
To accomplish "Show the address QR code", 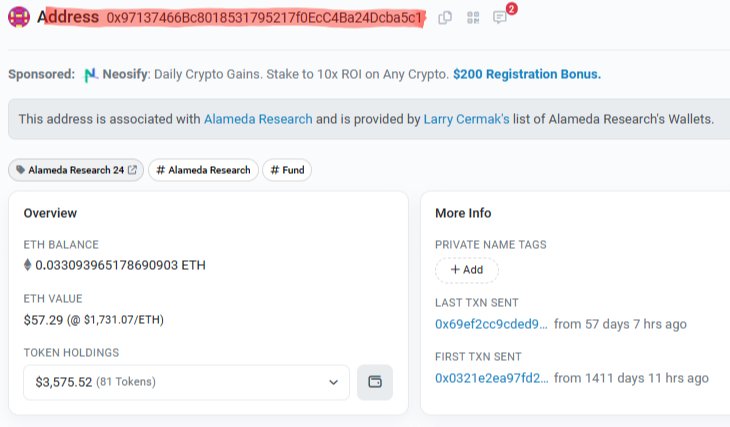I will coord(472,18).
